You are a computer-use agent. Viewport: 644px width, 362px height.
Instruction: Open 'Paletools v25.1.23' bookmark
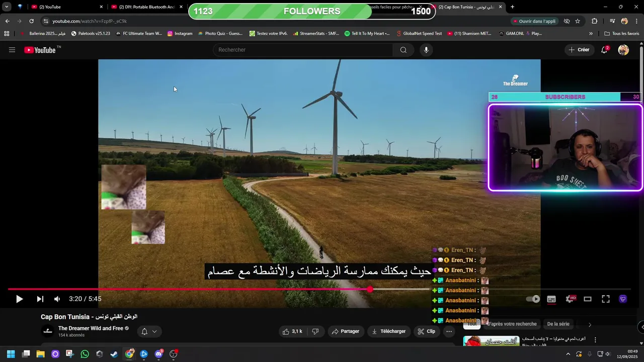91,34
